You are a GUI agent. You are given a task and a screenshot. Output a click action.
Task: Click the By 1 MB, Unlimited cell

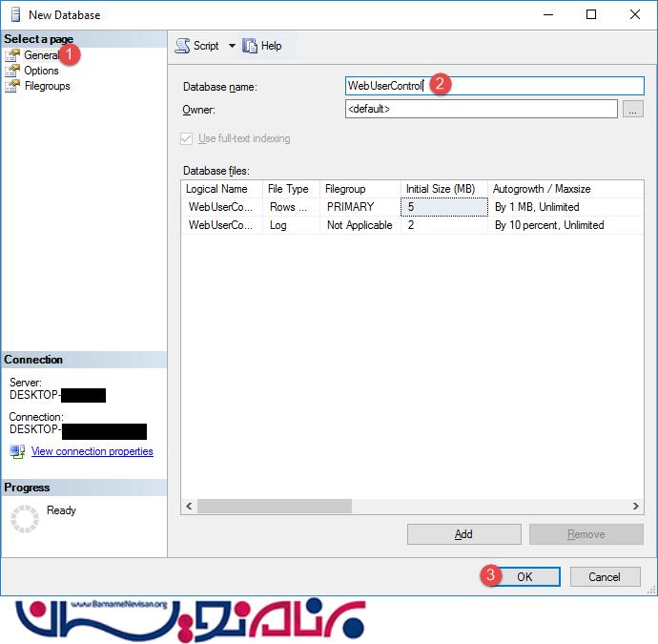click(x=565, y=207)
